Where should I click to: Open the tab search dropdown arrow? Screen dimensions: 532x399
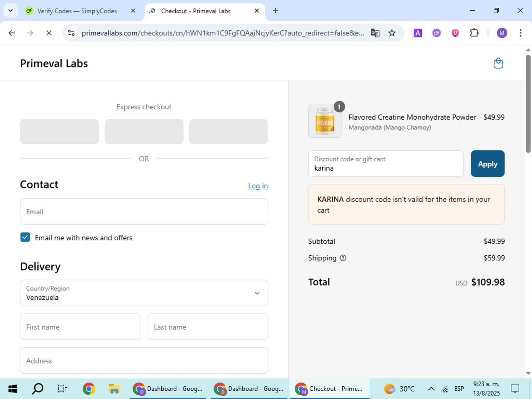click(11, 11)
